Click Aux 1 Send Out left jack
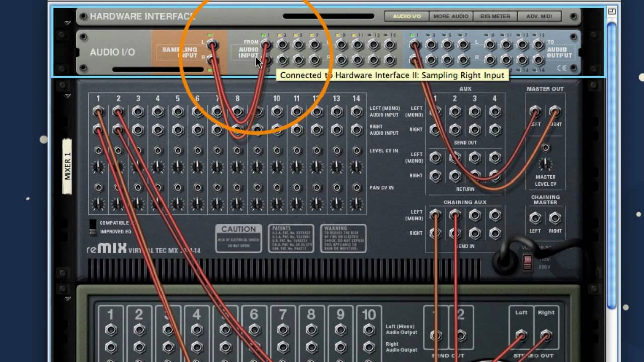The width and height of the screenshot is (644, 362). (x=435, y=112)
